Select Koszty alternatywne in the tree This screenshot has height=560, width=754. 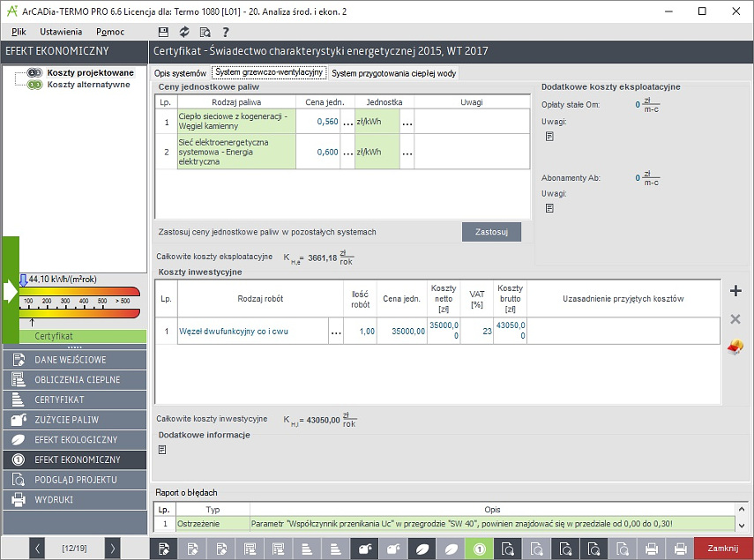click(88, 85)
